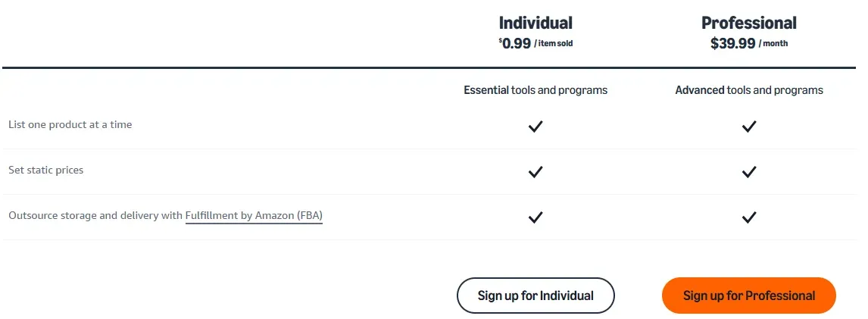868x319 pixels.
Task: Click the Advanced tools and programs text
Action: 749,90
